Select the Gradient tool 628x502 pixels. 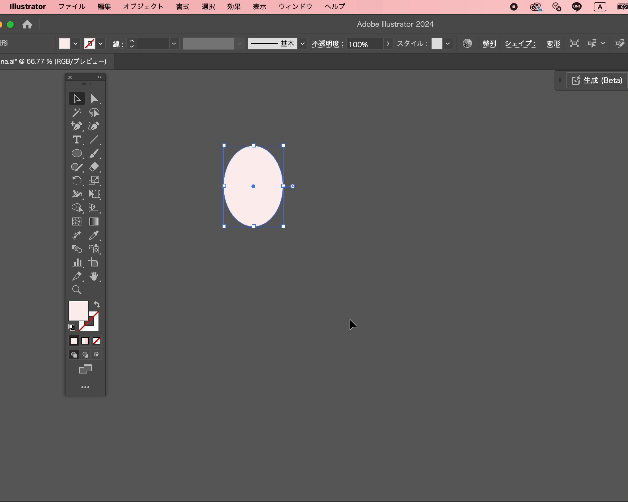[x=94, y=222]
